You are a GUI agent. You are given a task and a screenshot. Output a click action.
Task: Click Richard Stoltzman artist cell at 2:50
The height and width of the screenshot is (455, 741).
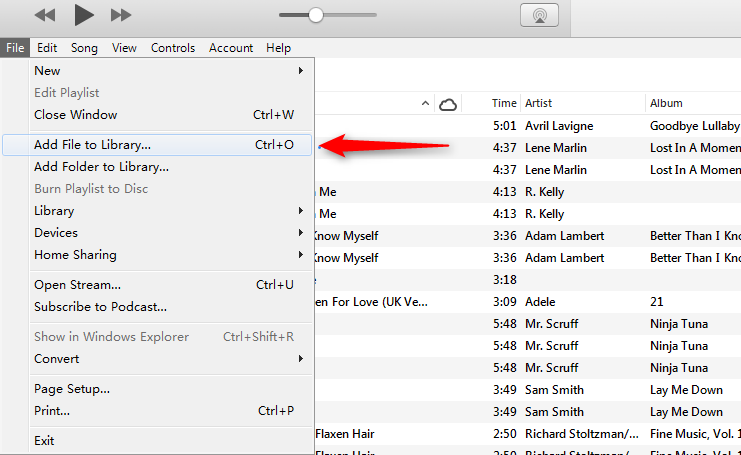[x=582, y=434]
